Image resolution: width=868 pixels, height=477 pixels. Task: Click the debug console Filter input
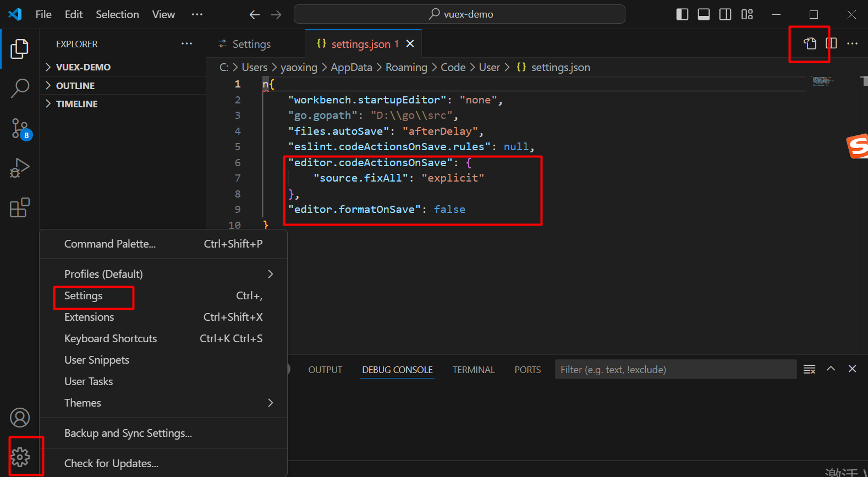(675, 369)
